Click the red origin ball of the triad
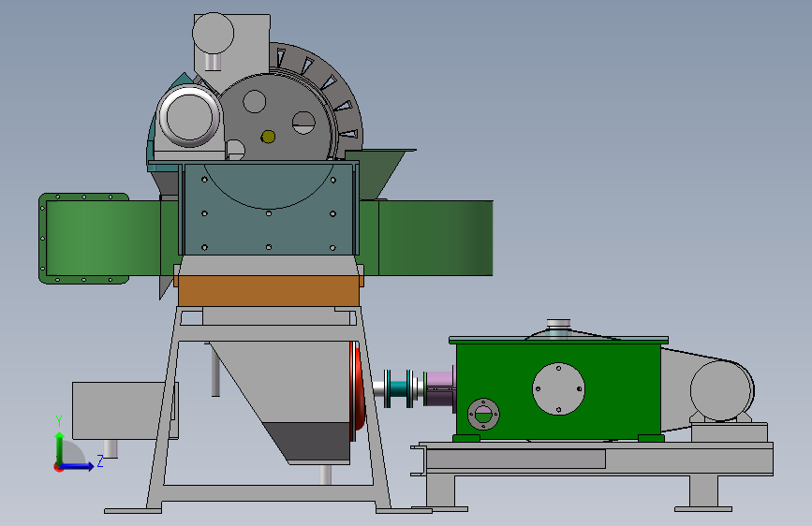 [x=57, y=467]
